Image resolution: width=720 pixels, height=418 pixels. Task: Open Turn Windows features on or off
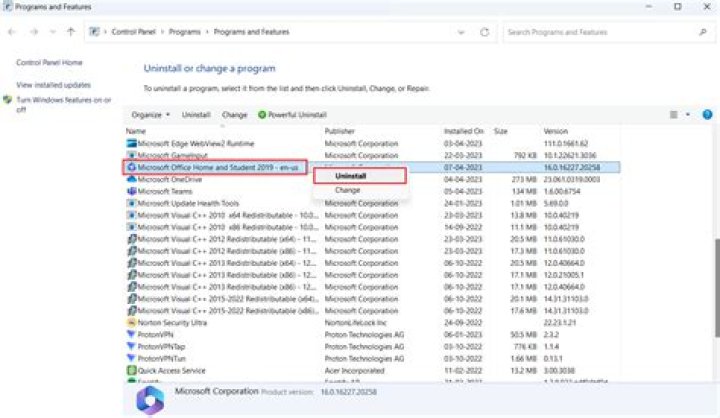click(64, 104)
